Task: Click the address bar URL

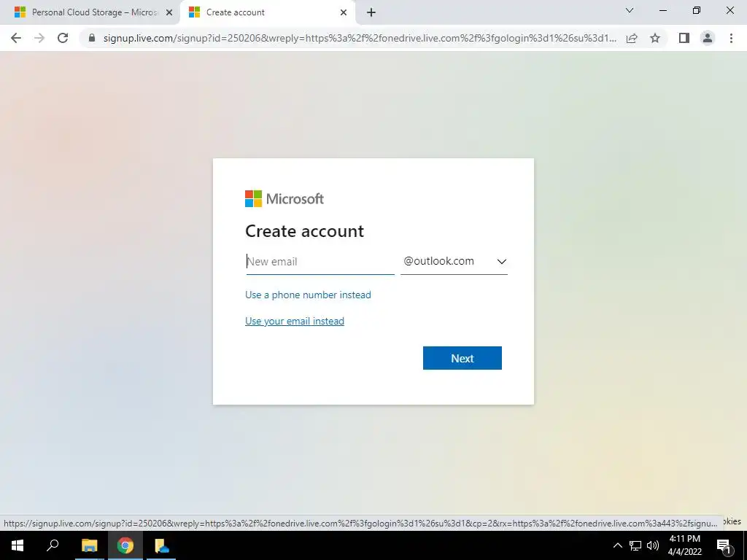Action: coord(360,38)
